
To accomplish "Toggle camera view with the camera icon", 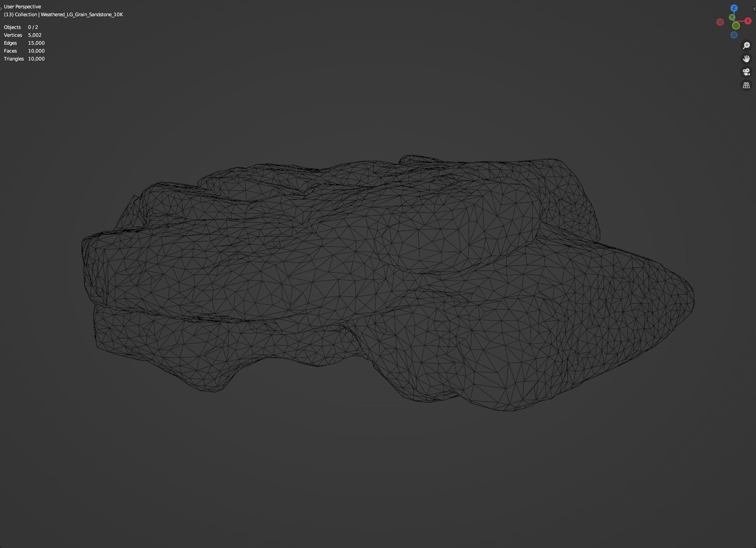I will click(x=746, y=72).
